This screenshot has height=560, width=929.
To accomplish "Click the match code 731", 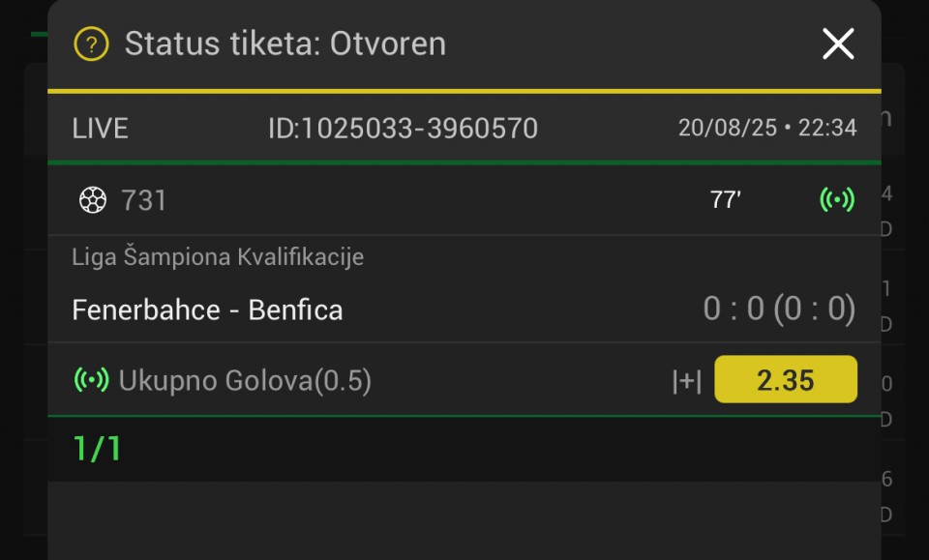I will [143, 200].
